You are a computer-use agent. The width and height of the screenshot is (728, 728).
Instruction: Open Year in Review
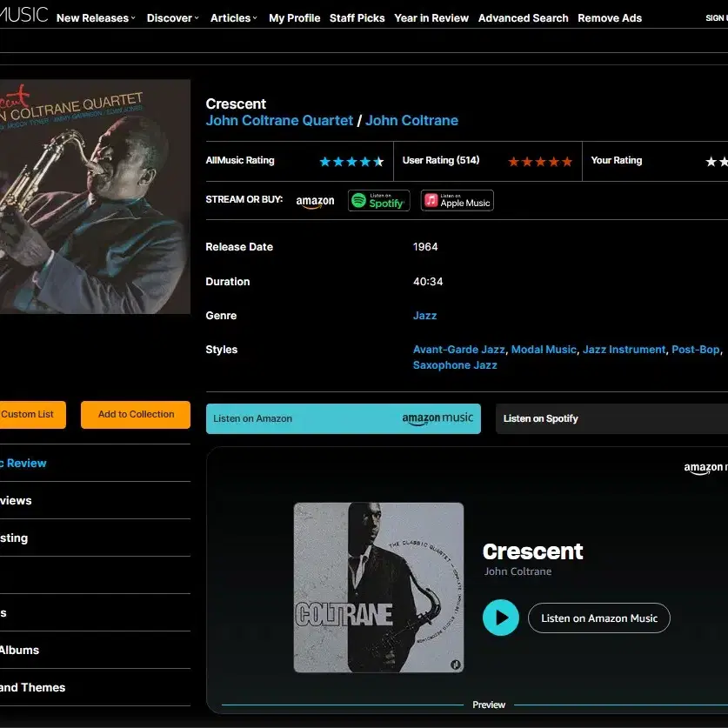(431, 18)
